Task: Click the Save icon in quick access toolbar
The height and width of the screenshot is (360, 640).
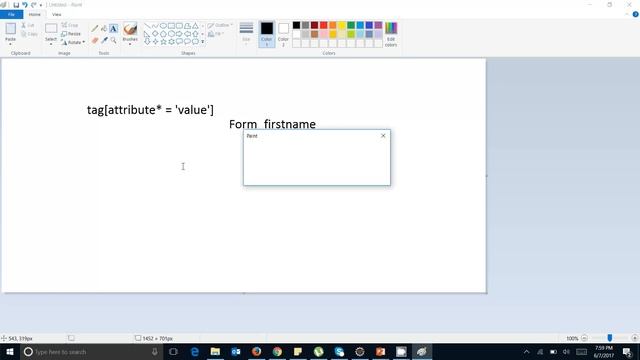Action: (16, 5)
